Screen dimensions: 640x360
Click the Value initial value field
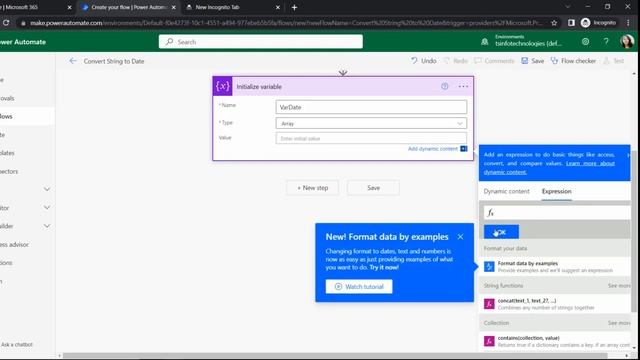[x=371, y=138]
